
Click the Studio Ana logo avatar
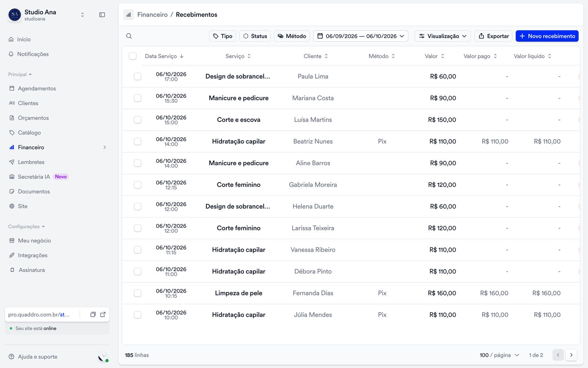[15, 15]
